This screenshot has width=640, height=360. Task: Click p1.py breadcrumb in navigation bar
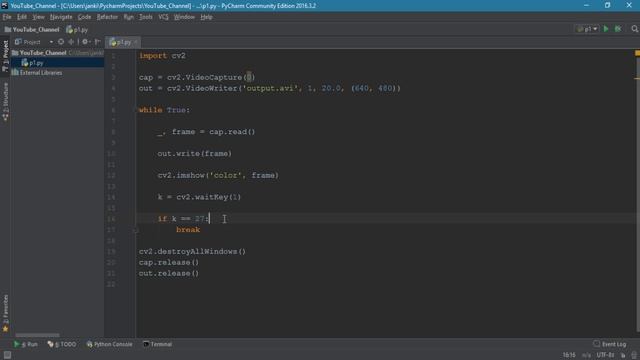(x=77, y=29)
